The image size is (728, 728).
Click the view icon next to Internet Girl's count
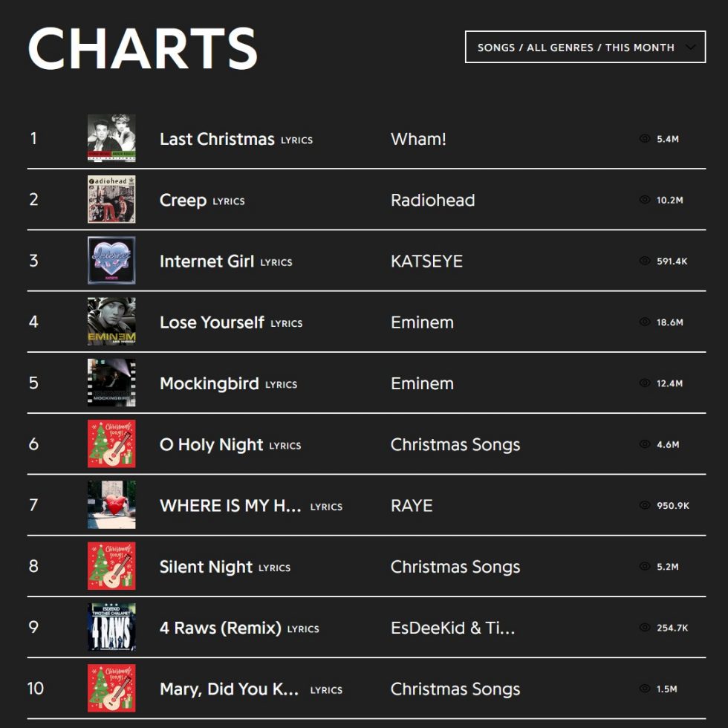[643, 261]
